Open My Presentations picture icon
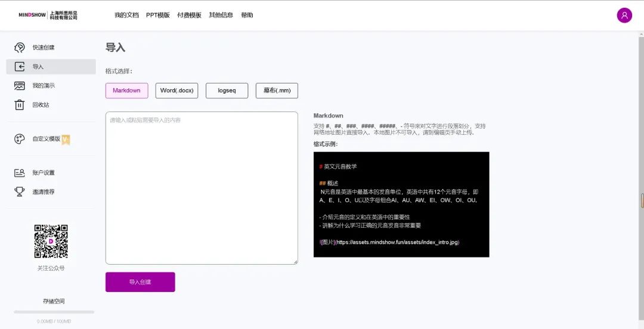 (x=20, y=86)
